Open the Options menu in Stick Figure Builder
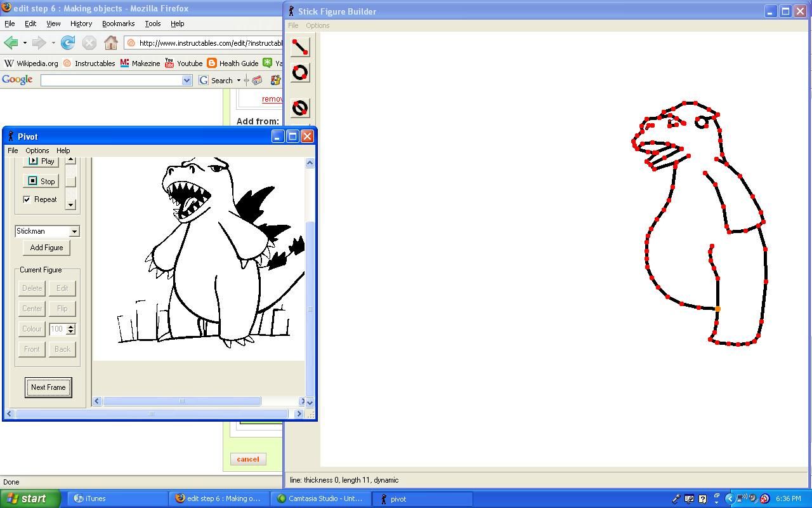 click(317, 25)
